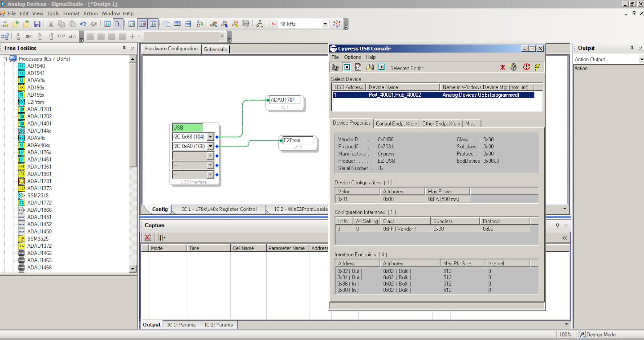Click the ADAU1701 IC 1 block
Image resolution: width=644 pixels, height=340 pixels.
pyautogui.click(x=285, y=103)
